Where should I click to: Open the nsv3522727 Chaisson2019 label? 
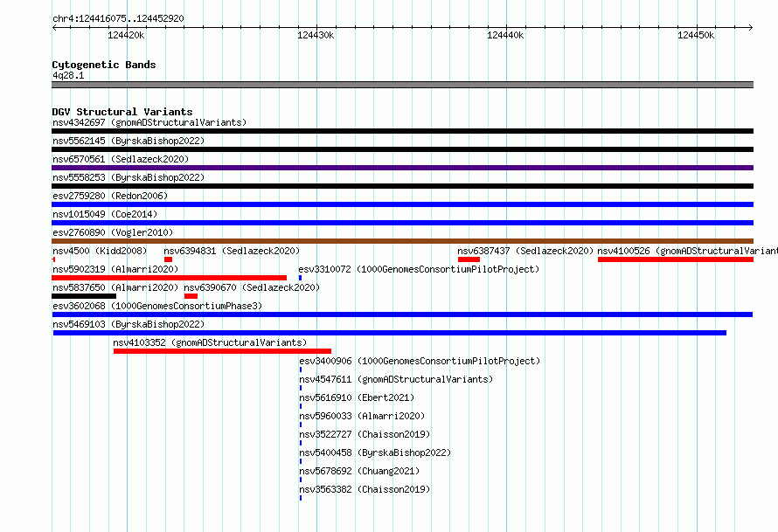tap(365, 434)
